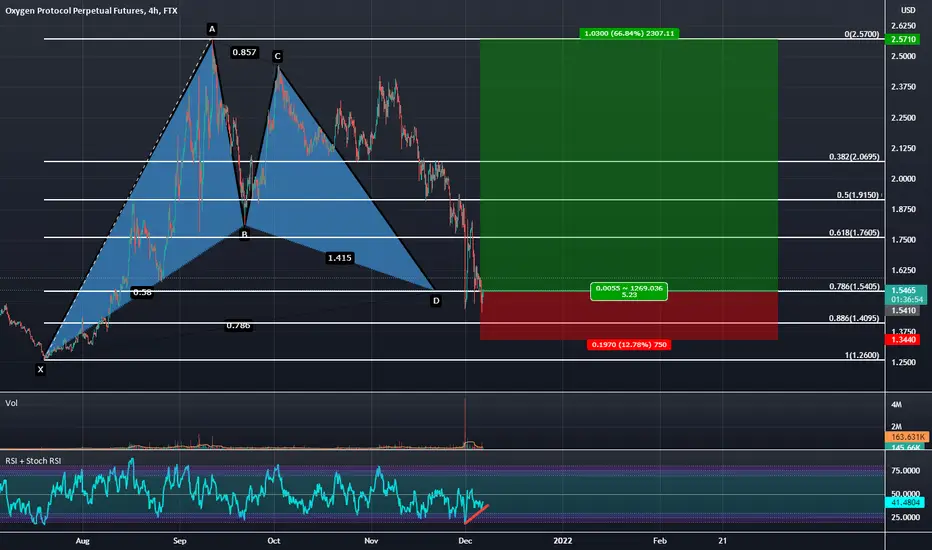Select harmonic pattern point C label

277,56
